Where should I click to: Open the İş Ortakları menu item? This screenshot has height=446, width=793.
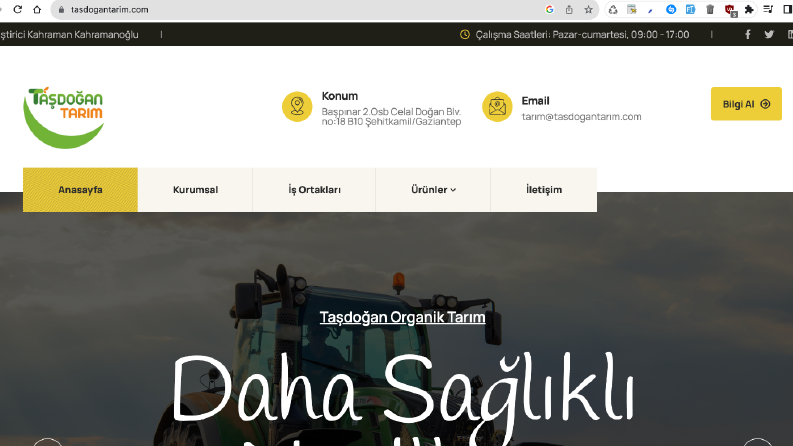[x=314, y=190]
